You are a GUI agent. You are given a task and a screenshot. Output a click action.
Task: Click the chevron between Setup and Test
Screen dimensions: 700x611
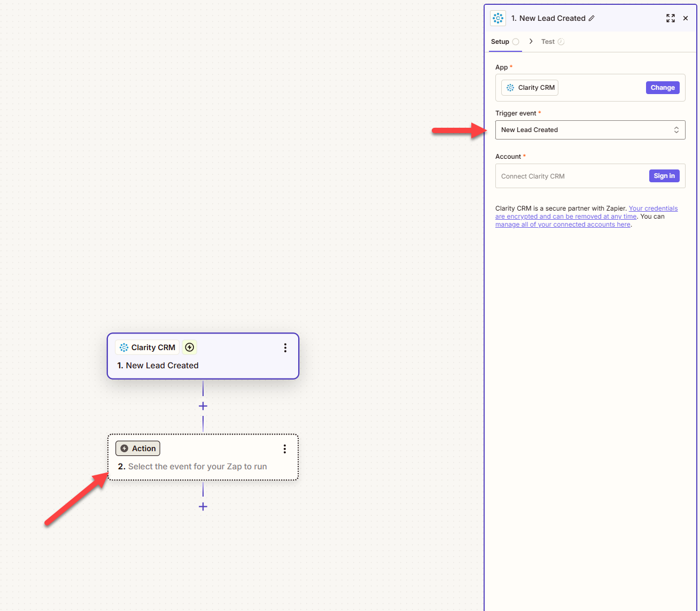[531, 41]
